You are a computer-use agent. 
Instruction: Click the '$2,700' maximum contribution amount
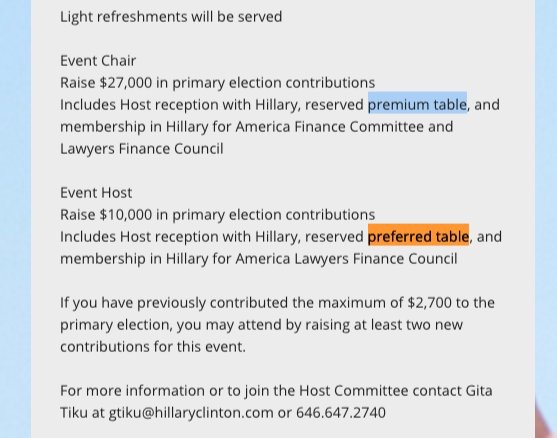(x=429, y=303)
